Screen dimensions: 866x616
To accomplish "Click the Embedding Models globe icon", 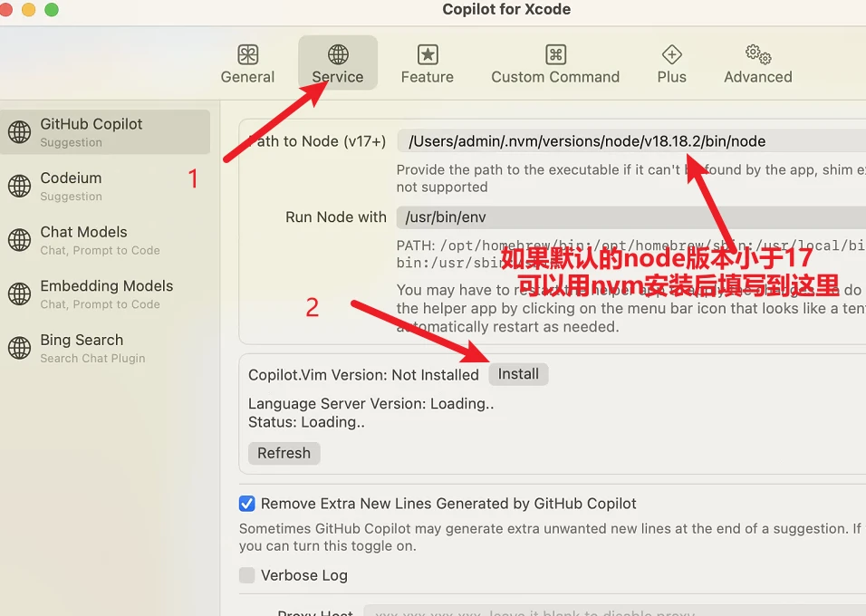I will [x=19, y=294].
